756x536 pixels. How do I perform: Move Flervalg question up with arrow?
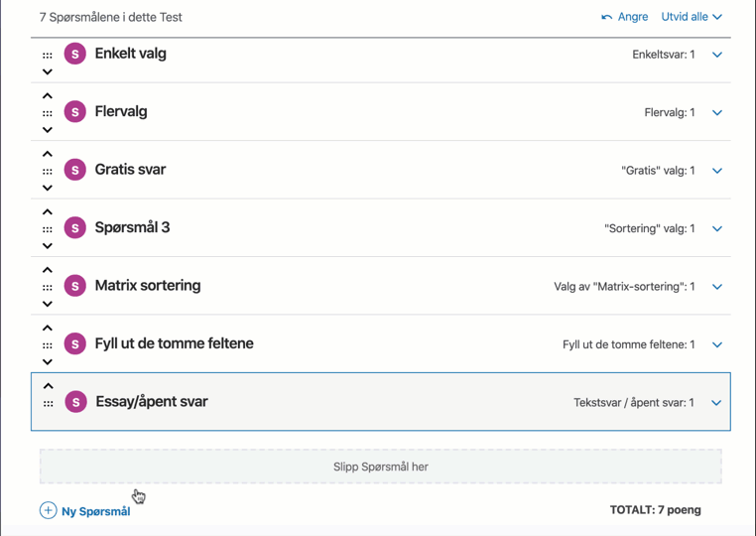pos(47,96)
